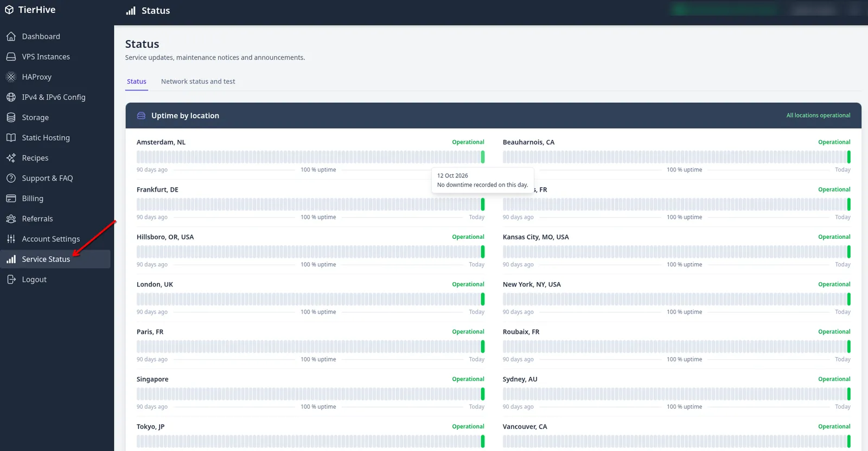Click the Storage database icon
The width and height of the screenshot is (868, 451).
coord(11,117)
